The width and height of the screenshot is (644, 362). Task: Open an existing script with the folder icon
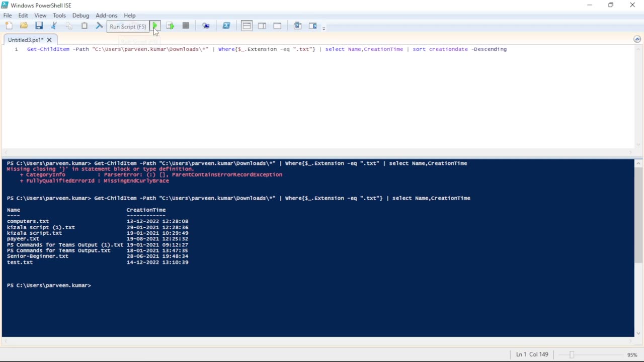click(24, 26)
